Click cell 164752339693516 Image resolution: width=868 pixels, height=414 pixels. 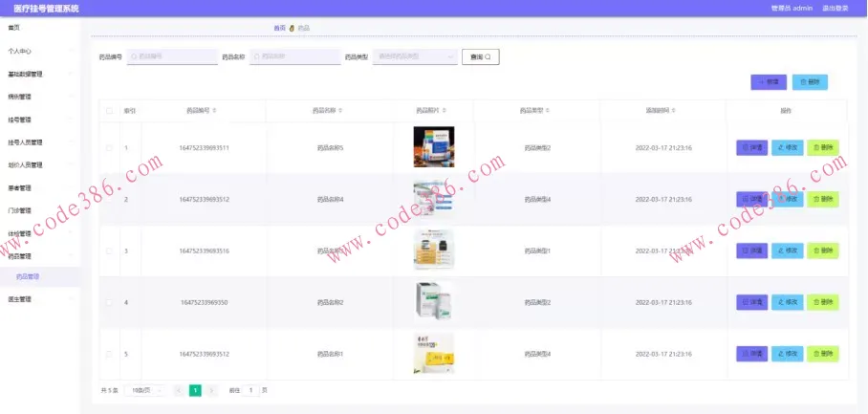pyautogui.click(x=205, y=251)
